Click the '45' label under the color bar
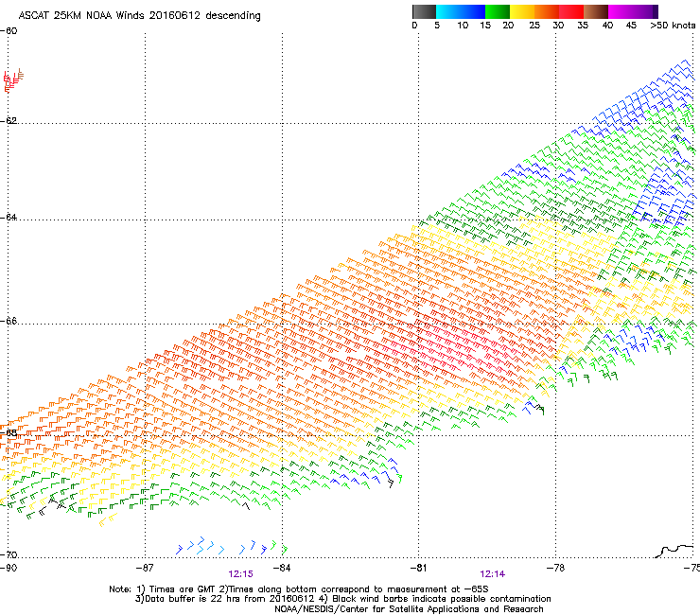The height and width of the screenshot is (615, 700). [x=631, y=25]
